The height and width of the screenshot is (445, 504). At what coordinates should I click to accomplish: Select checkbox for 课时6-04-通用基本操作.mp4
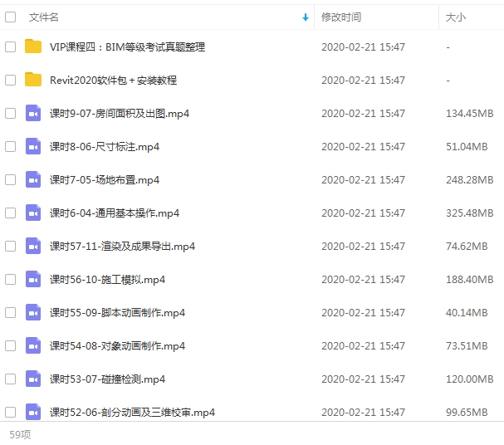[x=10, y=213]
